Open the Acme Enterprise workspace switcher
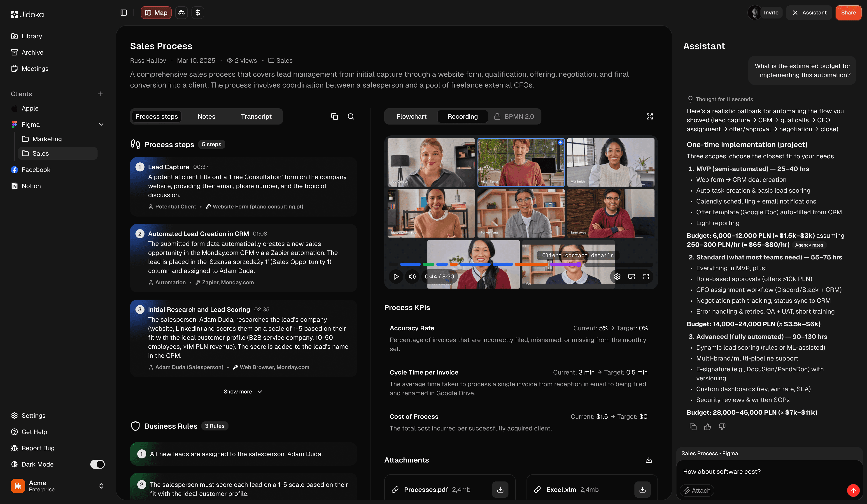 tap(101, 486)
